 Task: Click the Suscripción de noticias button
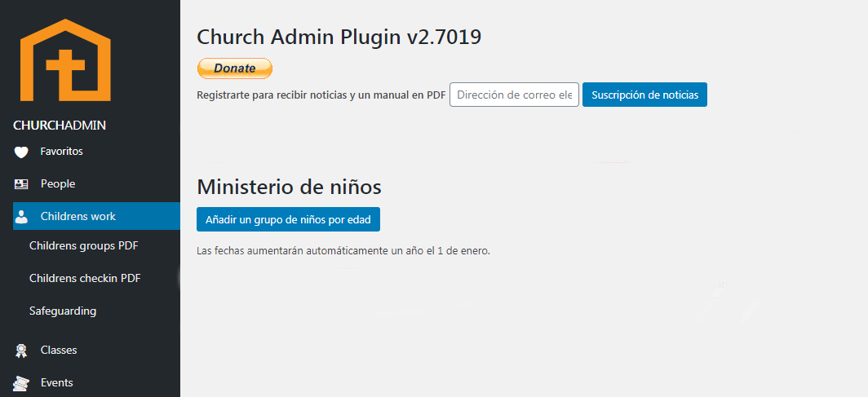pos(644,95)
